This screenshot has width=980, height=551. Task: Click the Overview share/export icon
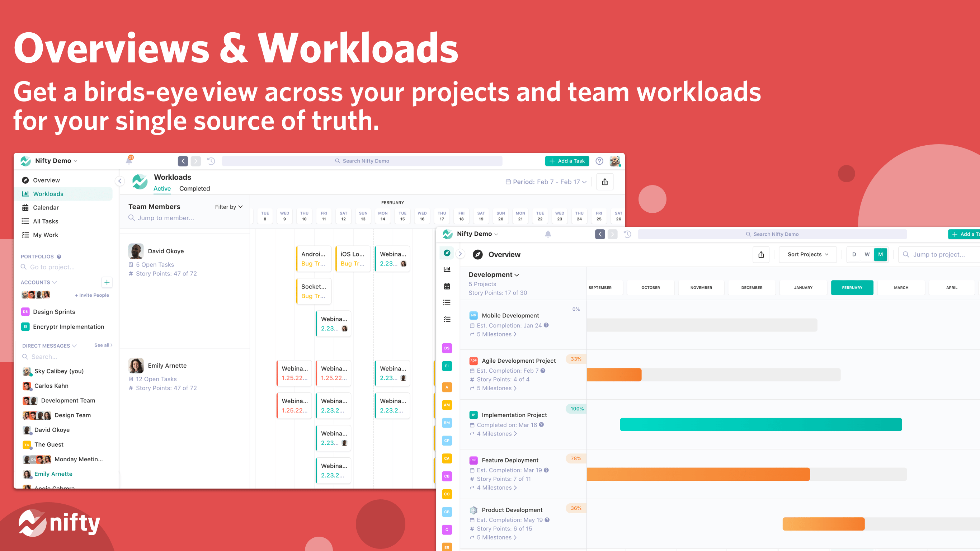point(761,255)
